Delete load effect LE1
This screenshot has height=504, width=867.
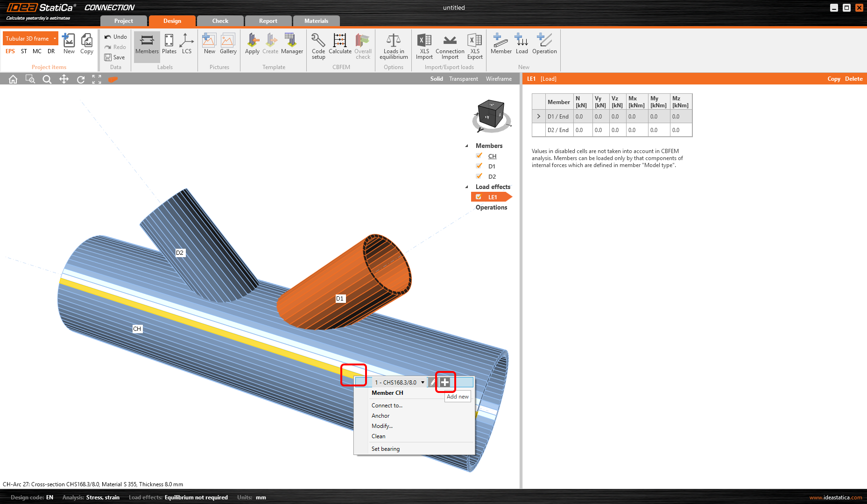point(854,79)
